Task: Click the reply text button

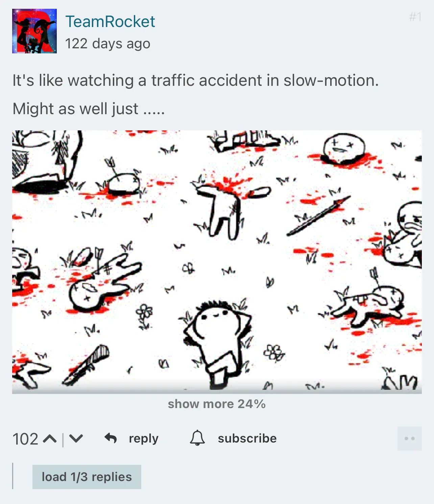Action: tap(144, 438)
